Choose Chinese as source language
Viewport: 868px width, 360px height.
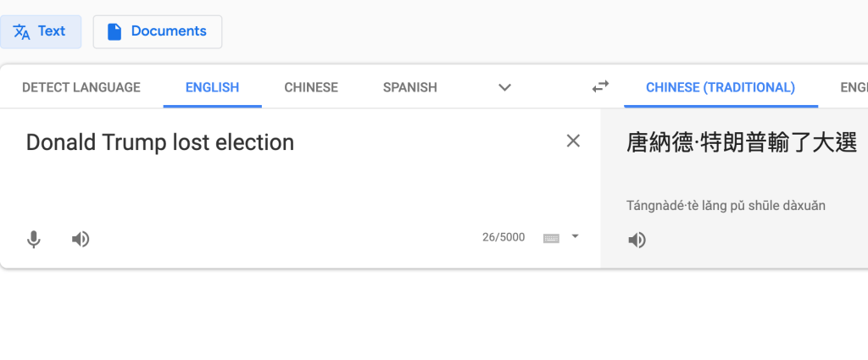click(x=311, y=87)
